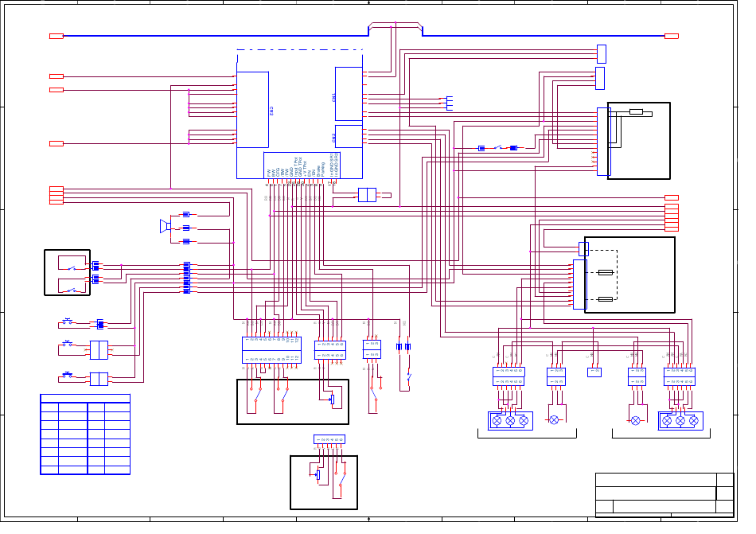Select the small switch below the twin capacitor symbols
Viewport: 756px width, 534px height.
click(x=409, y=376)
